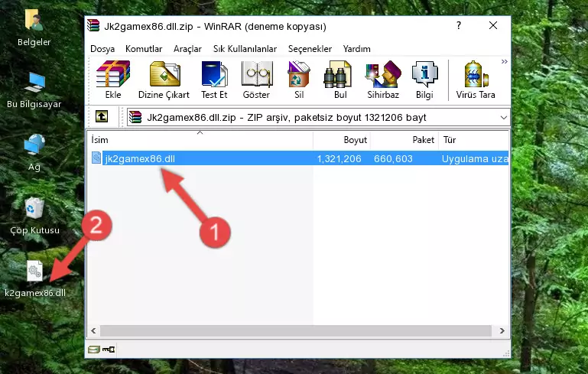588x374 pixels.
Task: Open the Yardım menu
Action: click(356, 49)
